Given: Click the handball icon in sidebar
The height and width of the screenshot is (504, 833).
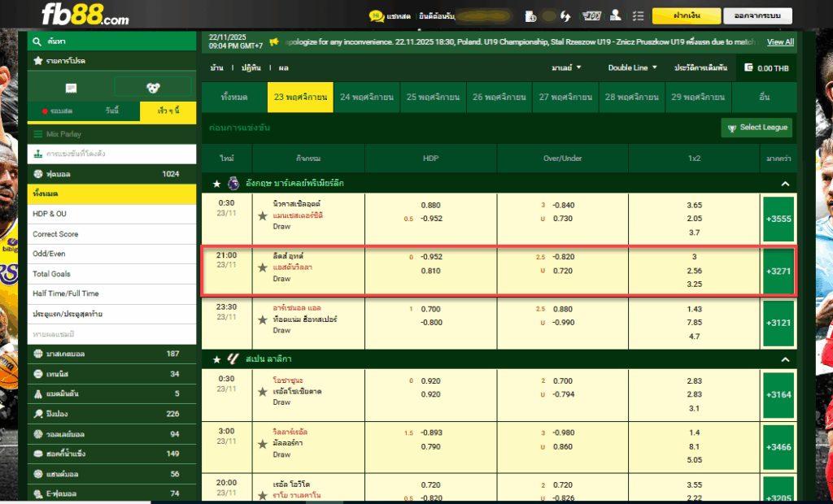Looking at the screenshot, I should (37, 474).
